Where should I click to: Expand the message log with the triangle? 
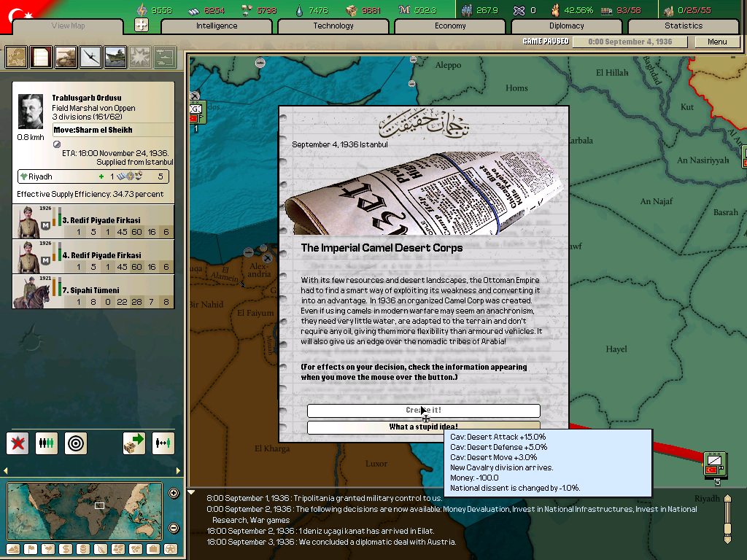(192, 492)
